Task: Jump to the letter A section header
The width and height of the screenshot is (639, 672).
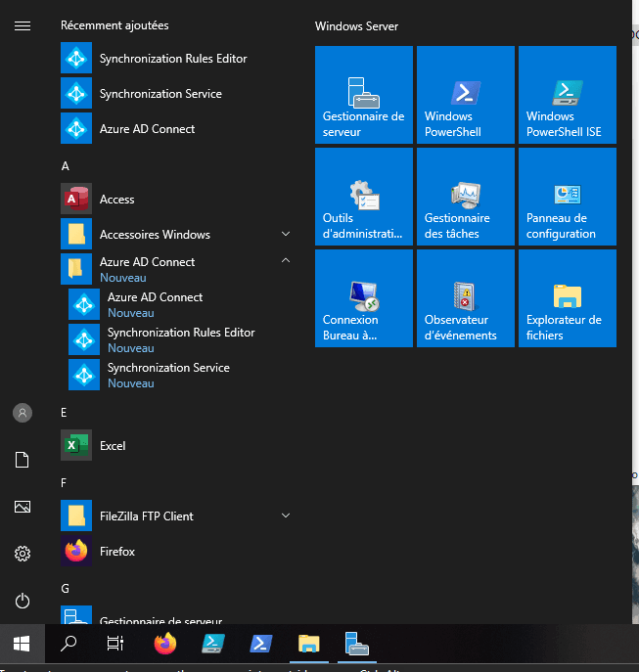Action: [66, 166]
